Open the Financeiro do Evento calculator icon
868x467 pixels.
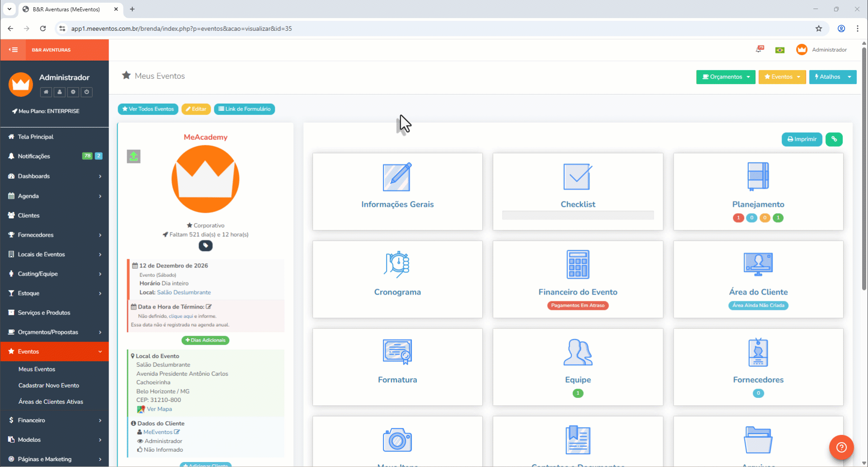(578, 264)
